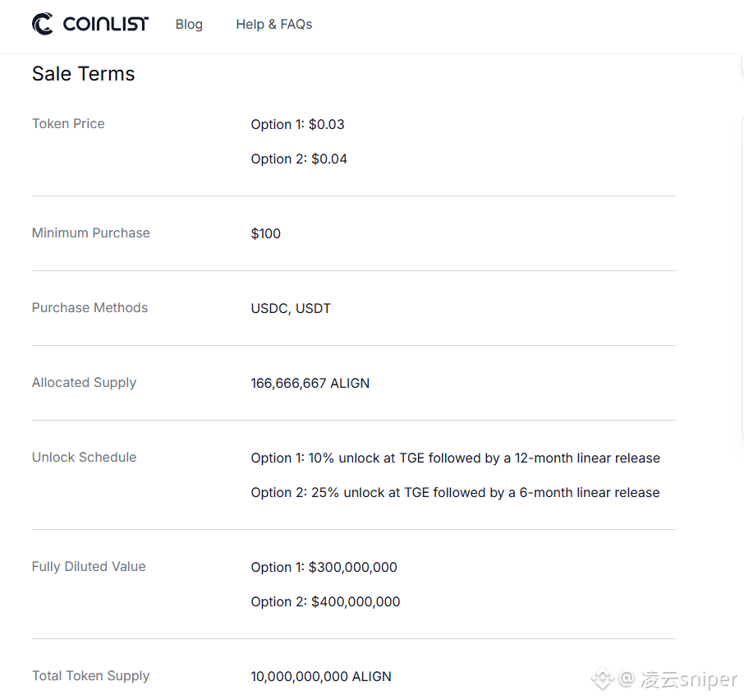
Task: Click the 166,666,667 ALIGN allocated supply
Action: click(310, 383)
